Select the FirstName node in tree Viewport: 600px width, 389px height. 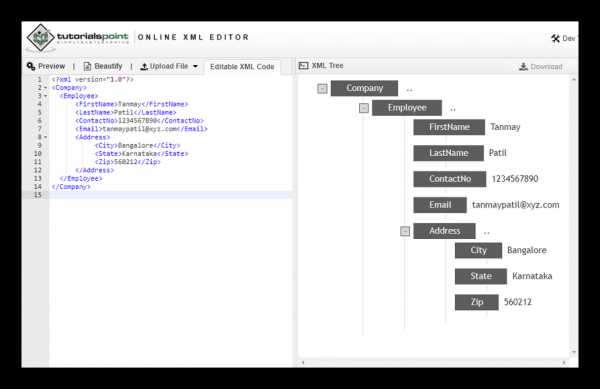coord(449,127)
